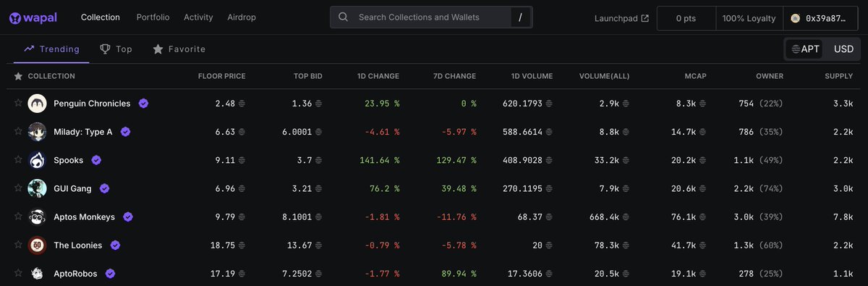Click the GUI Gang avatar image
868x286 pixels.
[x=38, y=188]
